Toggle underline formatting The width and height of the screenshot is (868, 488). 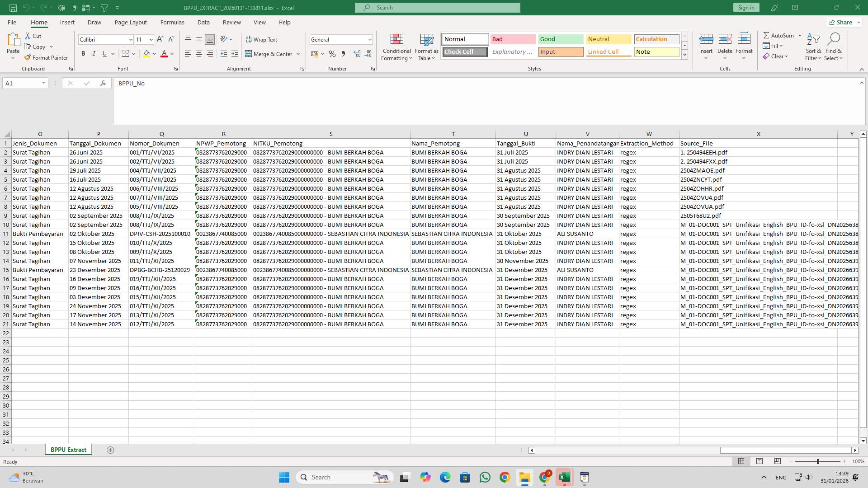[x=104, y=54]
